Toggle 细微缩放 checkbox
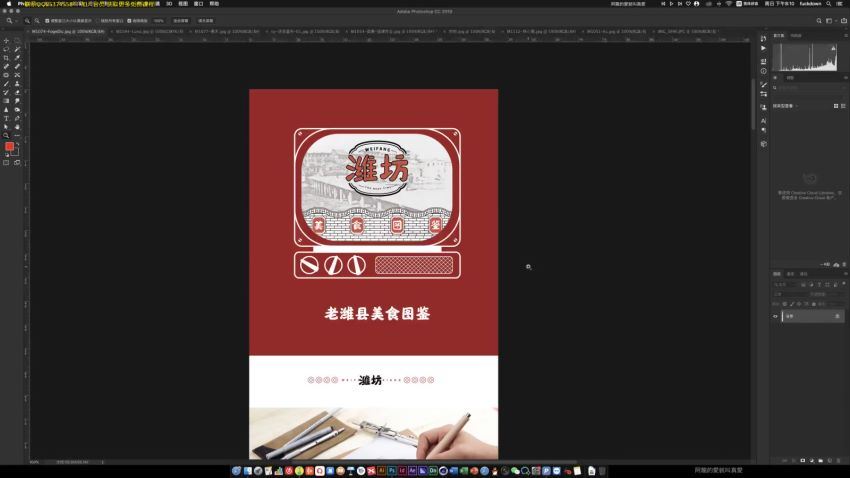 click(x=129, y=21)
